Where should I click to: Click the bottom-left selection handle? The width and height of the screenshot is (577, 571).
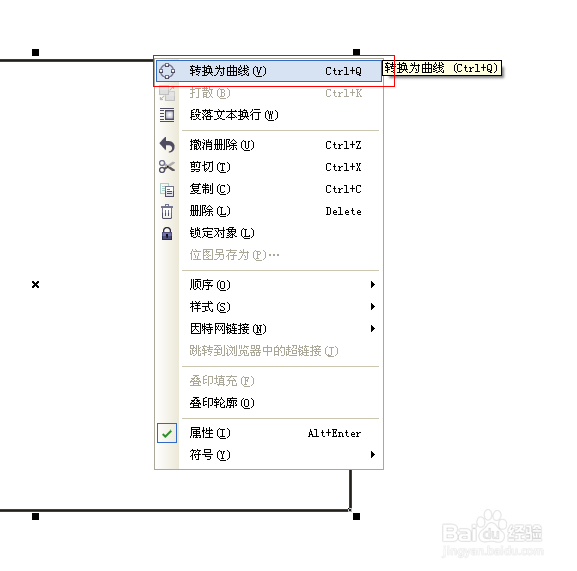[35, 517]
